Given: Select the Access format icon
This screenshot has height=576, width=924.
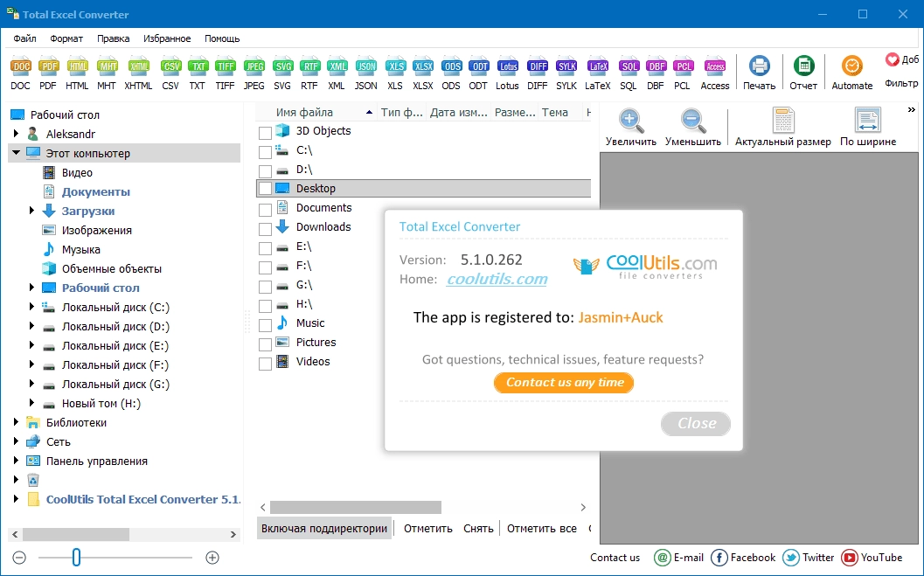Looking at the screenshot, I should click(x=715, y=66).
